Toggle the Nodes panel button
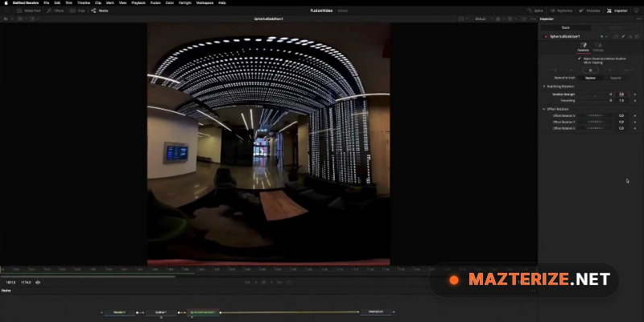The height and width of the screenshot is (322, 644). (x=100, y=10)
